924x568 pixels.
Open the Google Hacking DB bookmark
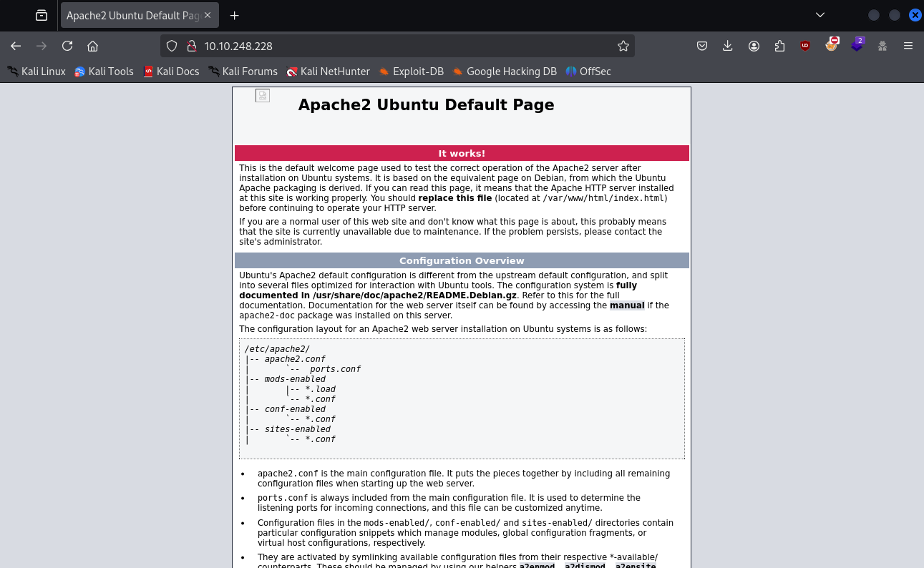coord(505,72)
